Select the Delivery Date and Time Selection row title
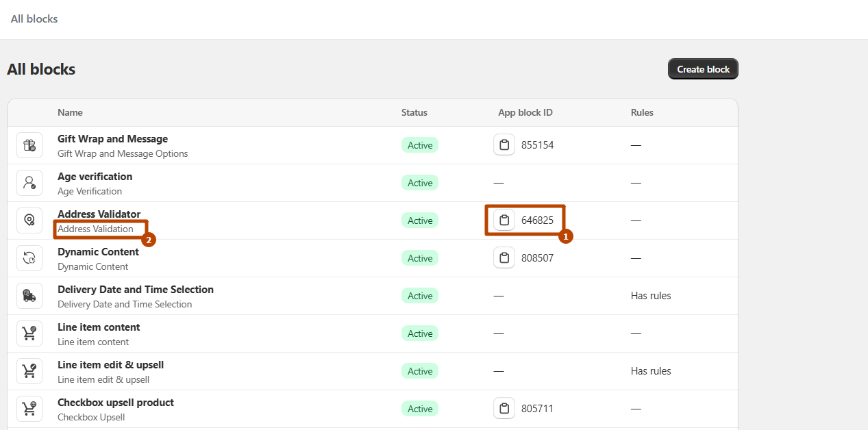The image size is (868, 430). [x=136, y=290]
